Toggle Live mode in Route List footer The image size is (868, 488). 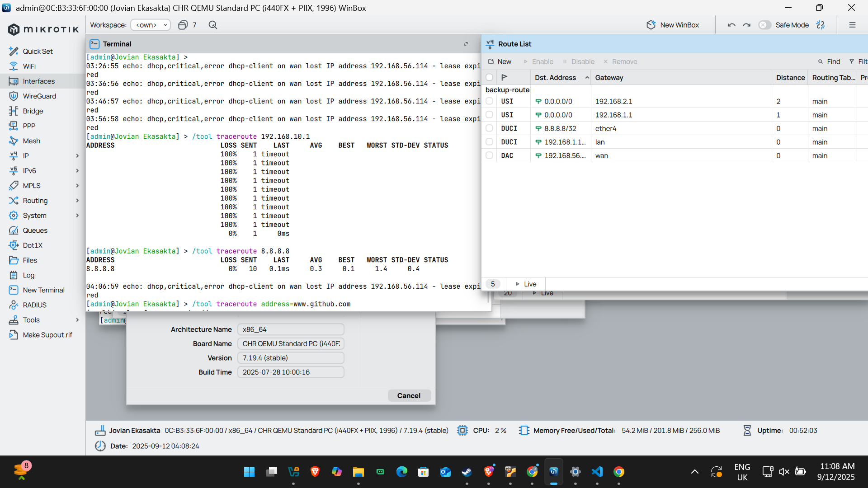tap(526, 284)
